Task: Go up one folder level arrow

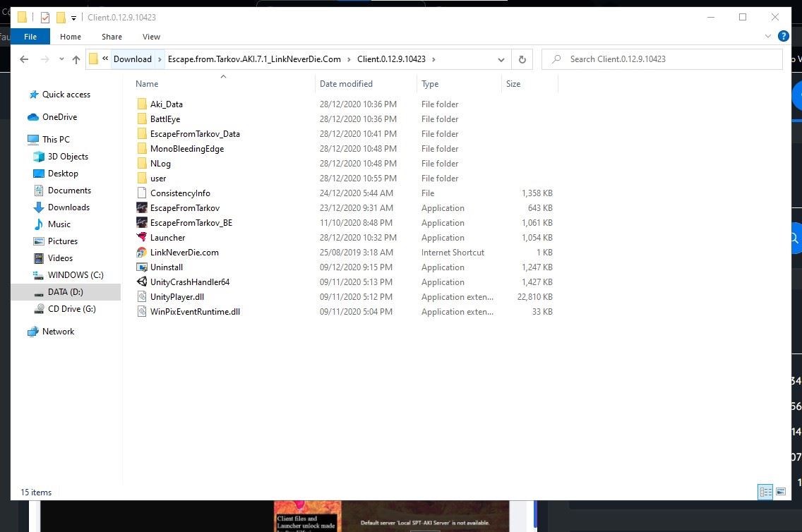Action: pos(76,60)
